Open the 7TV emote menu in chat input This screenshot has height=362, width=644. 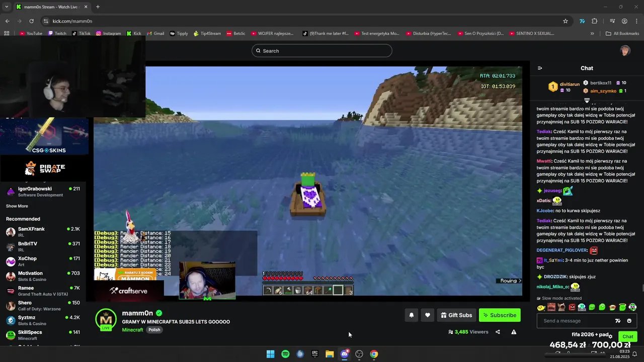coord(618,321)
